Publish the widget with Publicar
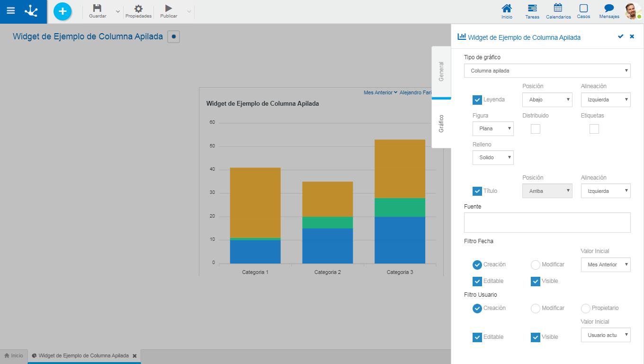644x364 pixels. (x=169, y=11)
